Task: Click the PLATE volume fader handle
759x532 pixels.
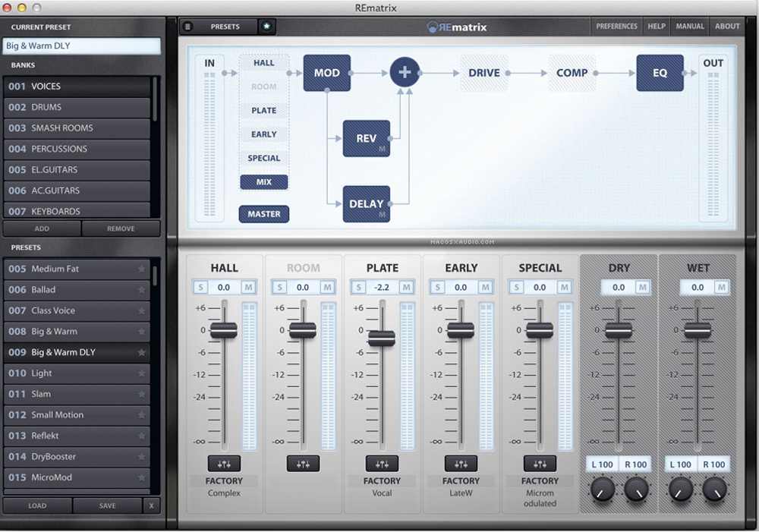Action: (382, 338)
